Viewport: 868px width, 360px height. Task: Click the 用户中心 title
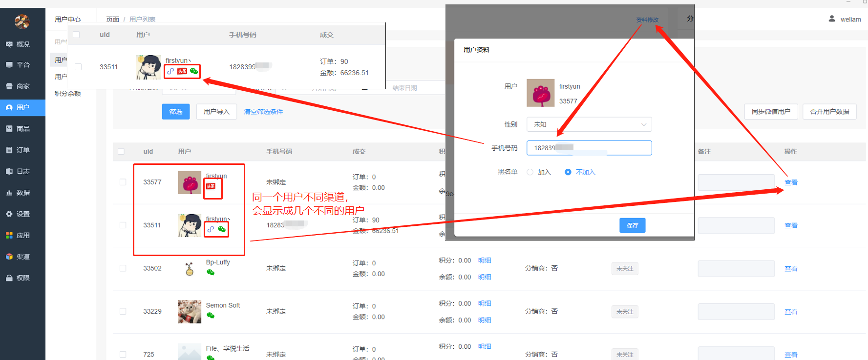(68, 20)
